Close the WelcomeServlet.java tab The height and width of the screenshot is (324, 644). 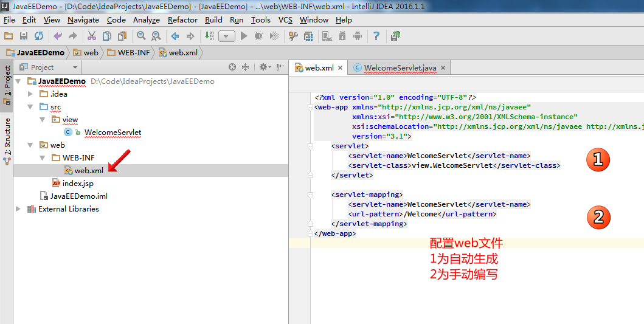443,67
